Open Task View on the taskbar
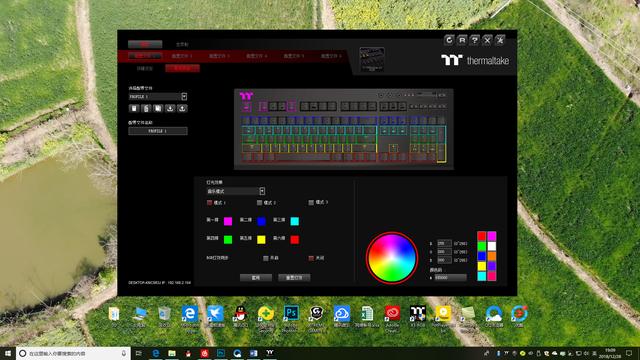Image resolution: width=640 pixels, height=360 pixels. (x=139, y=353)
